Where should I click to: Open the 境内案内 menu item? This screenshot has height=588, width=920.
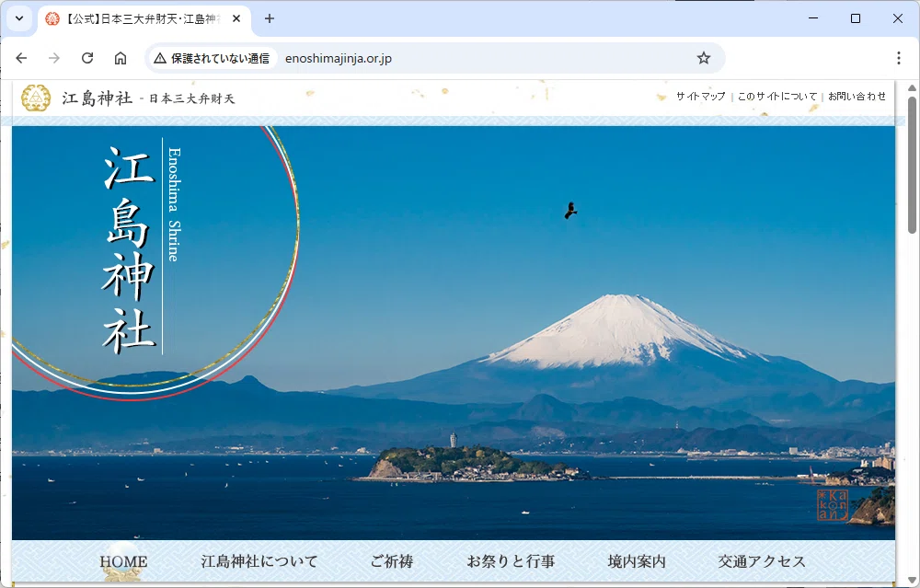click(x=637, y=561)
